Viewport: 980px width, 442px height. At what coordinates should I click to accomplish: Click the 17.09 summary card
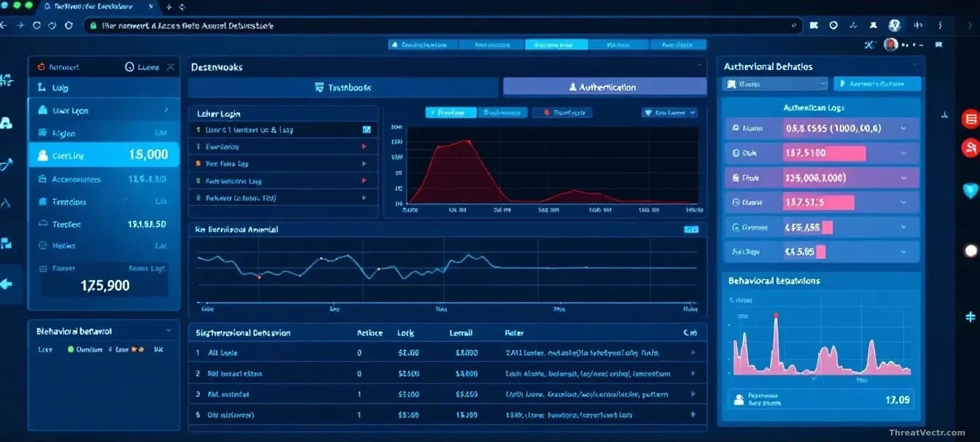coord(822,400)
